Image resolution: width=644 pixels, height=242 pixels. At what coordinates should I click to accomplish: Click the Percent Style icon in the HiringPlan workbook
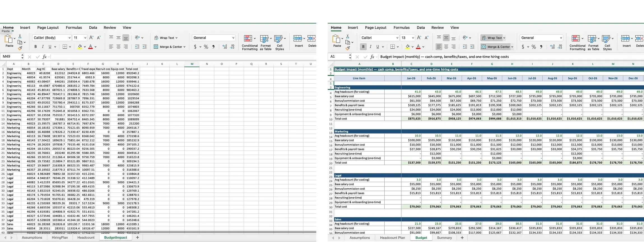click(206, 47)
